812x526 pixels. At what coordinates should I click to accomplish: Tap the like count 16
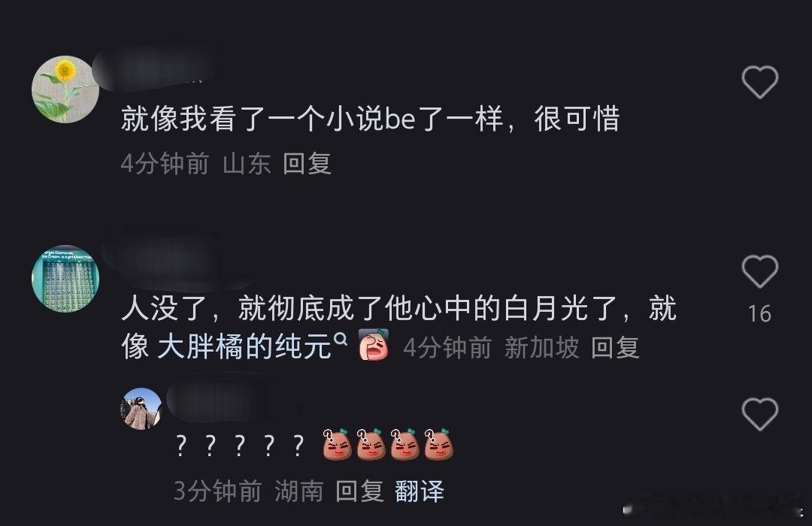click(x=759, y=314)
